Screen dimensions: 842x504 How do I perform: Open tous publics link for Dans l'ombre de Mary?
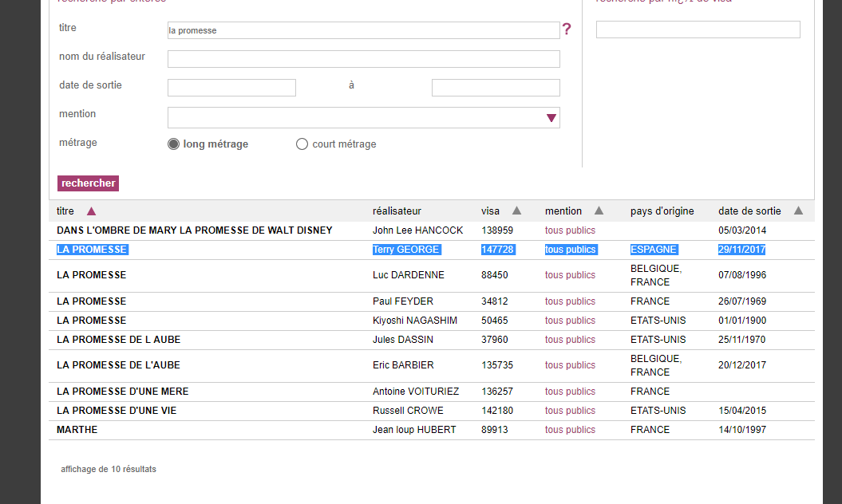click(570, 230)
